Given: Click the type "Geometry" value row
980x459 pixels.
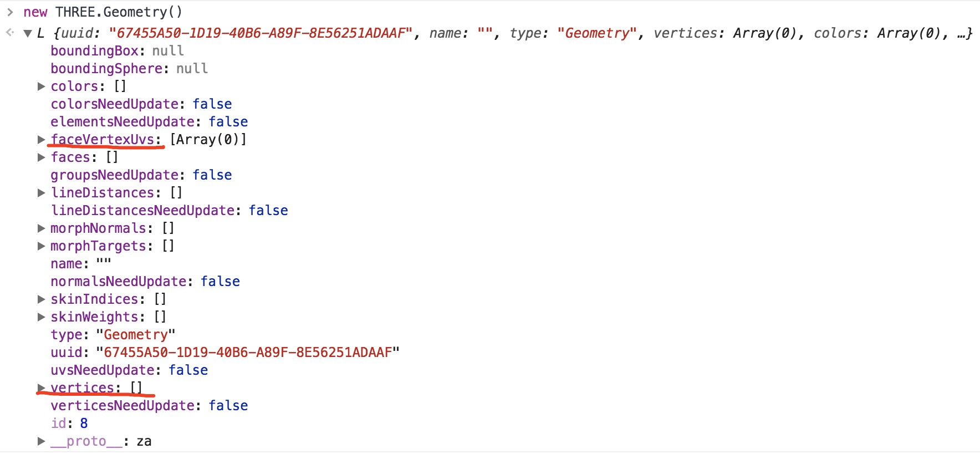Looking at the screenshot, I should pyautogui.click(x=113, y=335).
